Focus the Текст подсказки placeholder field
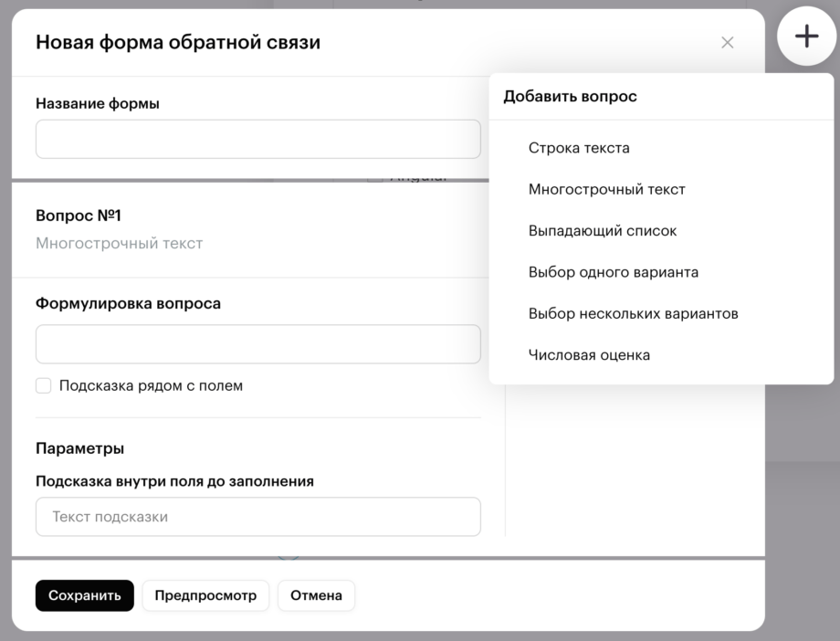 click(257, 517)
